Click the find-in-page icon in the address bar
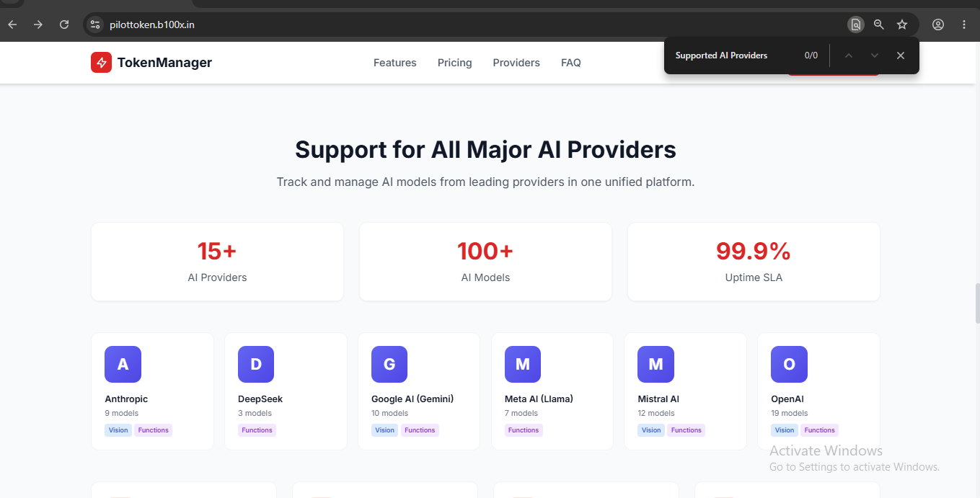980x498 pixels. (x=855, y=25)
